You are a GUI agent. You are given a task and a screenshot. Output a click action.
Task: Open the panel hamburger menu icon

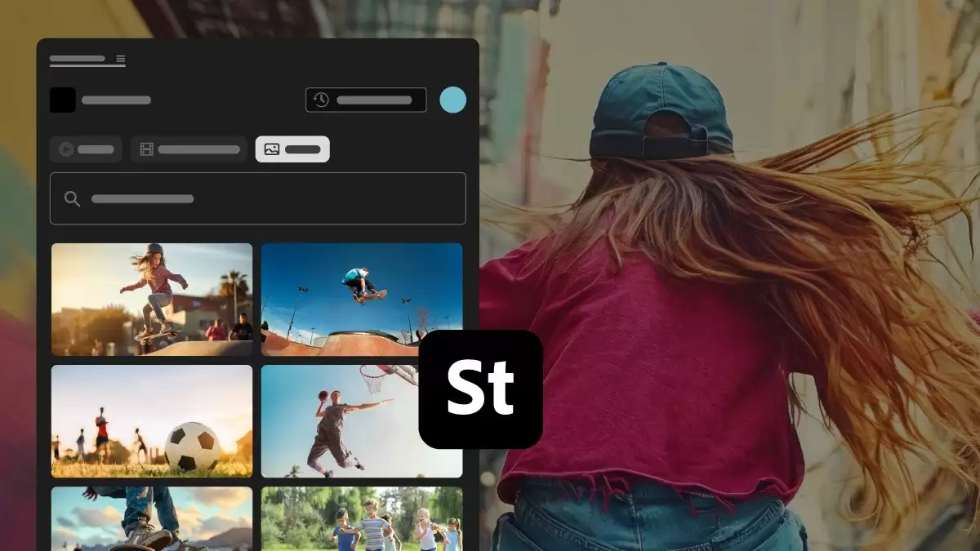(121, 60)
